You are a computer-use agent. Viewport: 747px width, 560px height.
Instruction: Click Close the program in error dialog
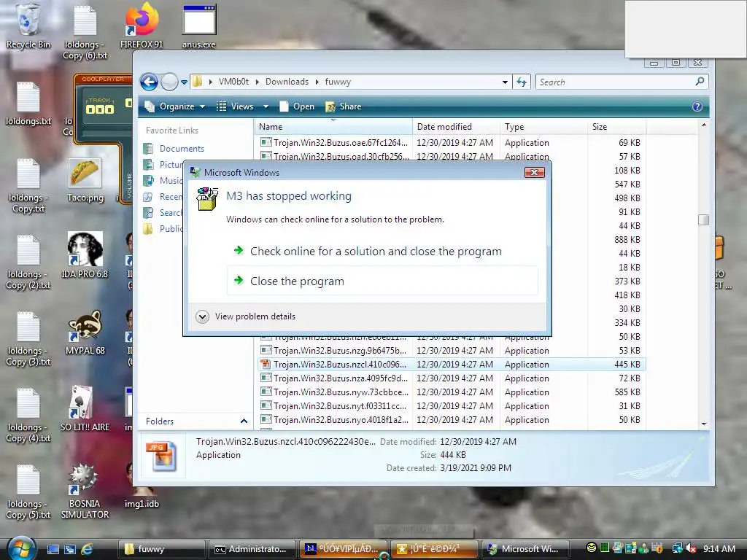(x=382, y=281)
